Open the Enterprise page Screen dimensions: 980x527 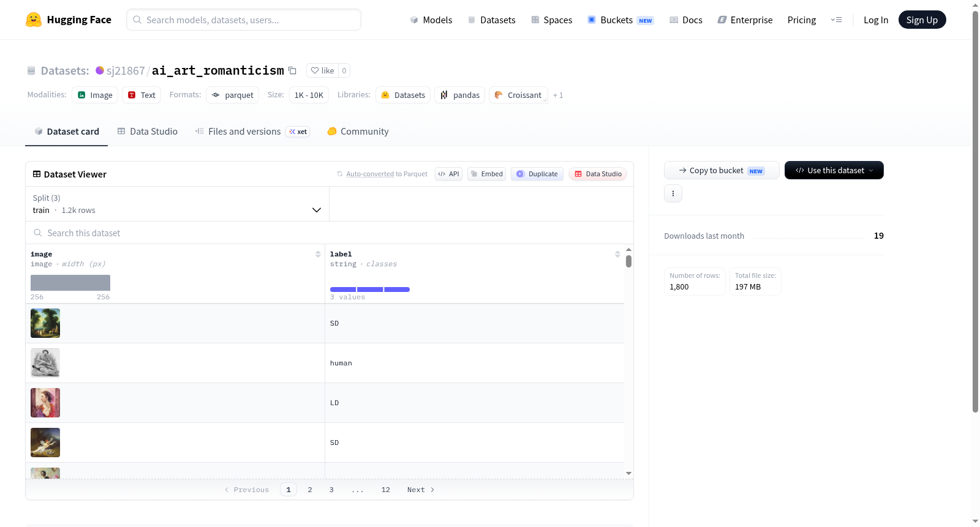point(745,20)
